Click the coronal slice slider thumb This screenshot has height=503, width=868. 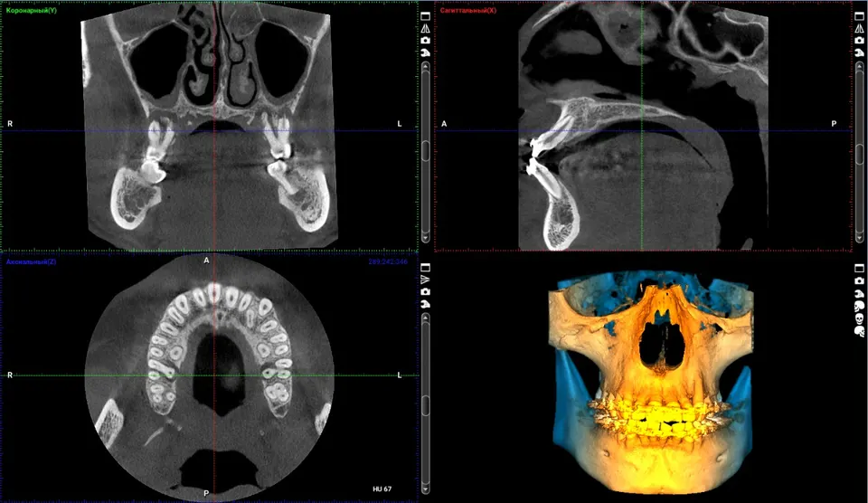(425, 151)
